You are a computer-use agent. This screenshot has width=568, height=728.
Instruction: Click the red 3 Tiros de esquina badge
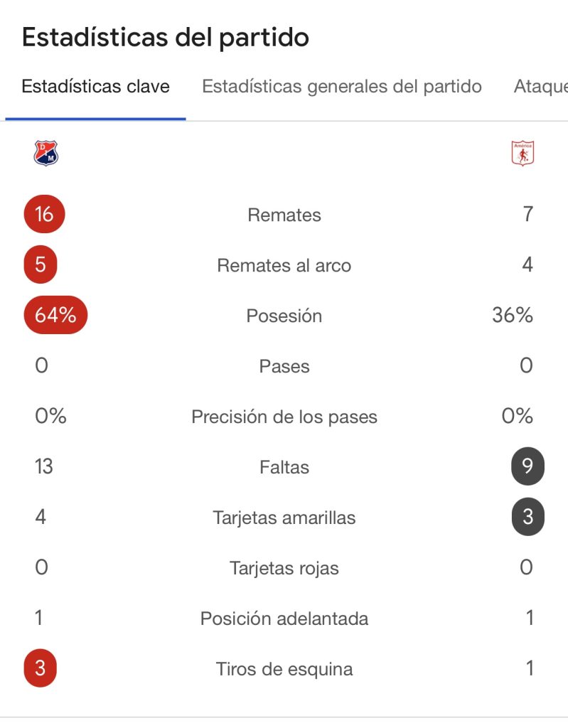pos(40,668)
